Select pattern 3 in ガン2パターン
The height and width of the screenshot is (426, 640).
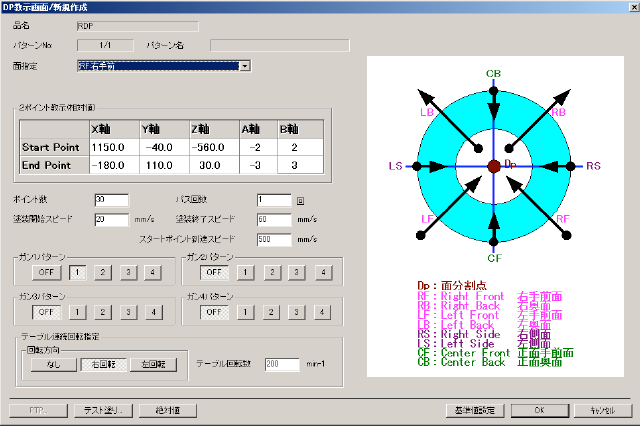[x=297, y=272]
